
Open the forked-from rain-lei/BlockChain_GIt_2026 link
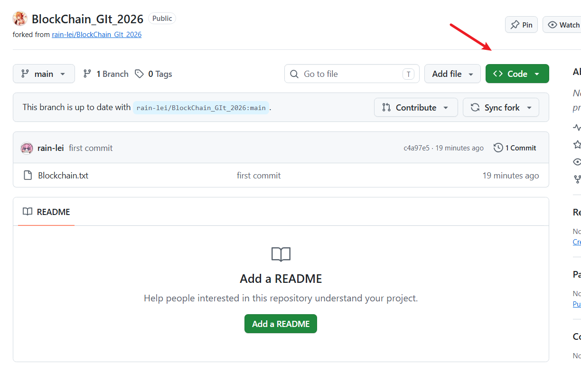tap(97, 35)
